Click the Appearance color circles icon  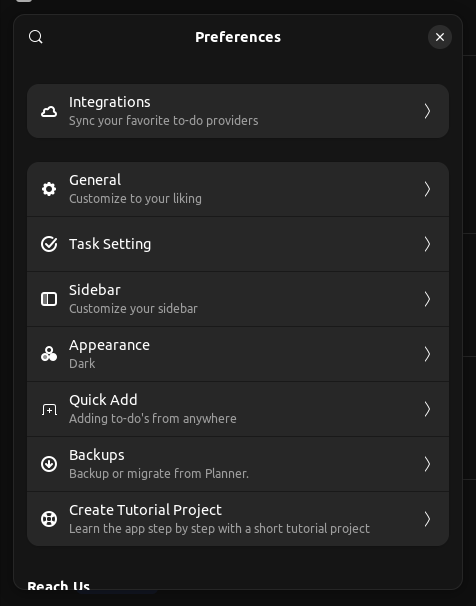49,354
